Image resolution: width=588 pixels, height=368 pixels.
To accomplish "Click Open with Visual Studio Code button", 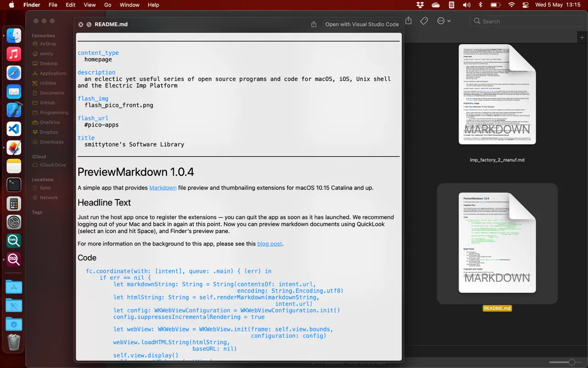I will click(x=362, y=24).
